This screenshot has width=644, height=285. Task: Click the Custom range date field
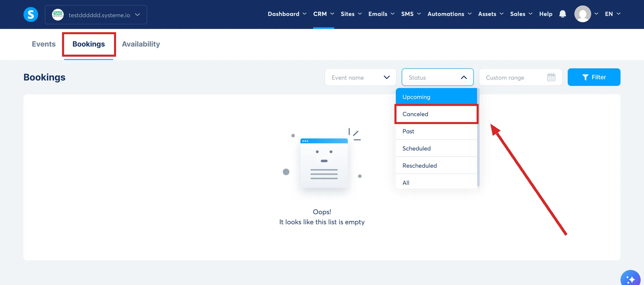520,77
